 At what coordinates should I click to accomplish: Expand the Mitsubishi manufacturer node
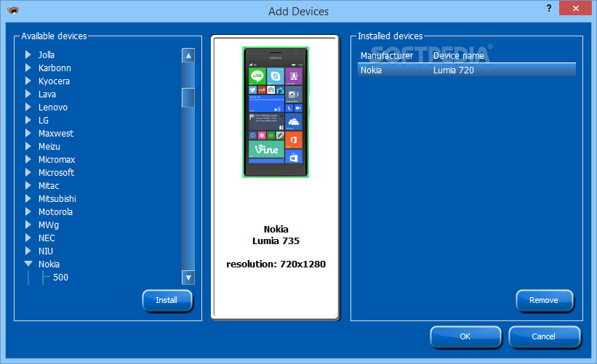[x=28, y=198]
